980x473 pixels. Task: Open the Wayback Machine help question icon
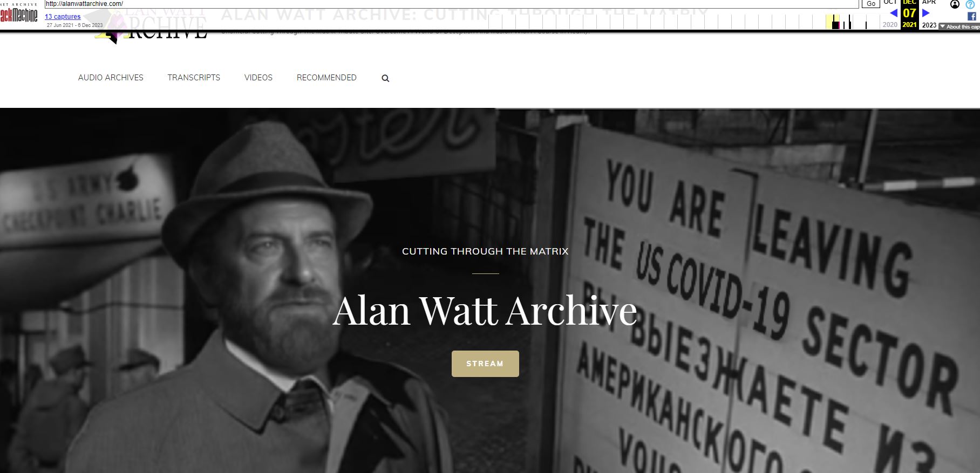coord(970,4)
